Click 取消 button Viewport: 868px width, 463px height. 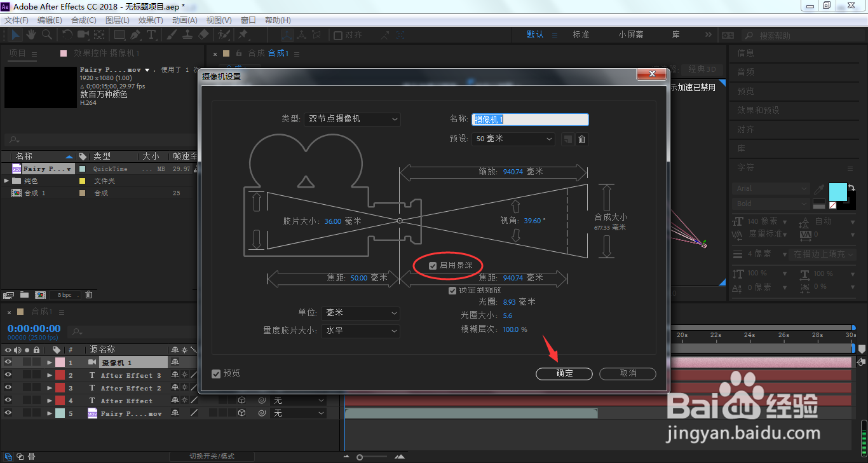pos(628,373)
